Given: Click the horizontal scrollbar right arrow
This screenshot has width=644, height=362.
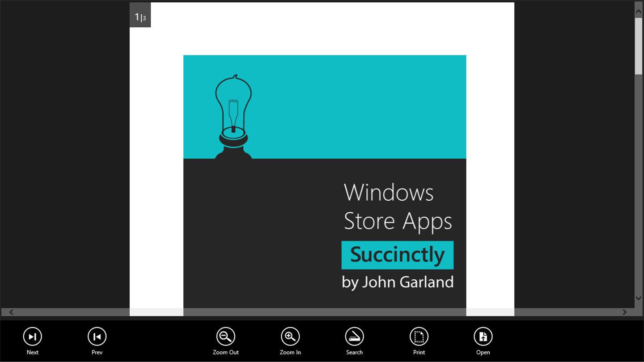Looking at the screenshot, I should click(625, 312).
